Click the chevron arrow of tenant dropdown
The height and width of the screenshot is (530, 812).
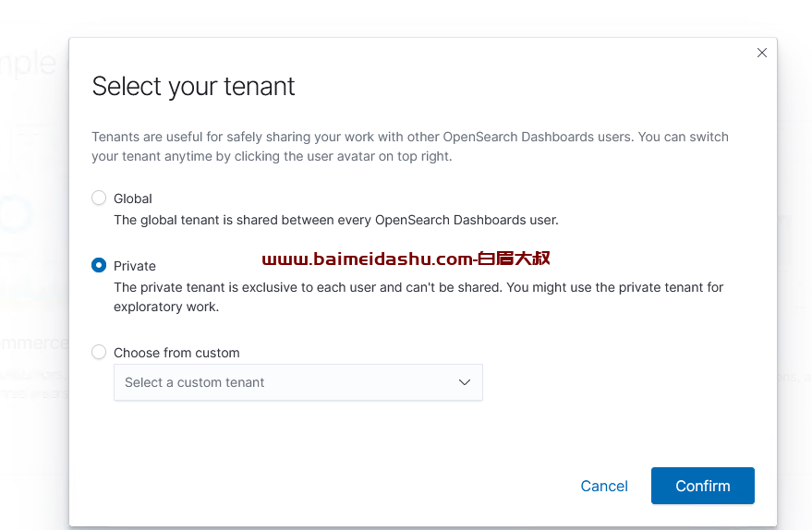point(465,382)
